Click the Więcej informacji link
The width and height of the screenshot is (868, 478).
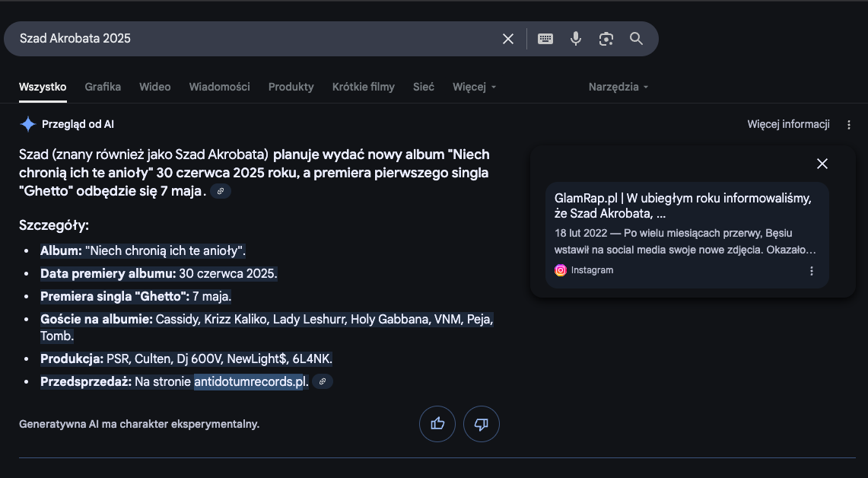point(788,125)
